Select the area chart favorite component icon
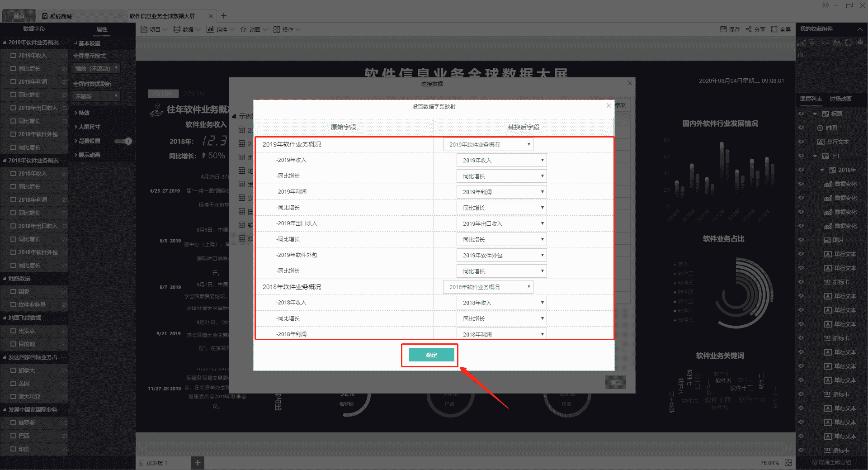This screenshot has width=868, height=470. pos(837,43)
